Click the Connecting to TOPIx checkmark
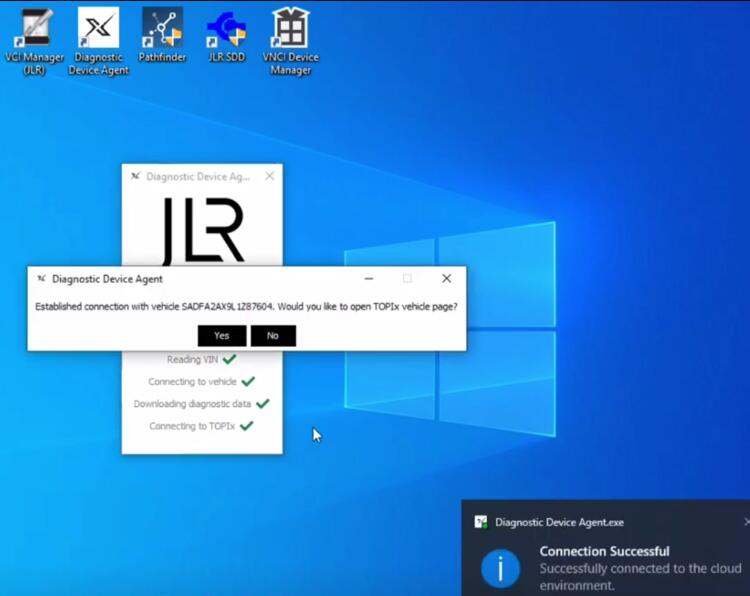Screen dimensions: 750x596 point(246,426)
